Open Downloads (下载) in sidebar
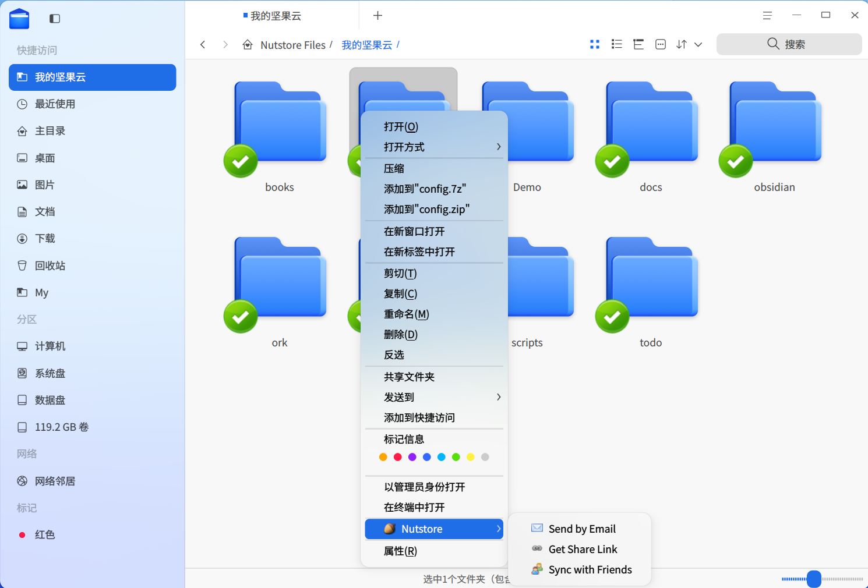 click(93, 239)
